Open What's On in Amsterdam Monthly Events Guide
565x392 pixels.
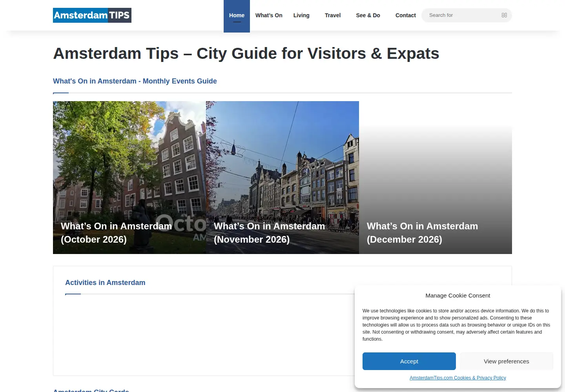135,81
